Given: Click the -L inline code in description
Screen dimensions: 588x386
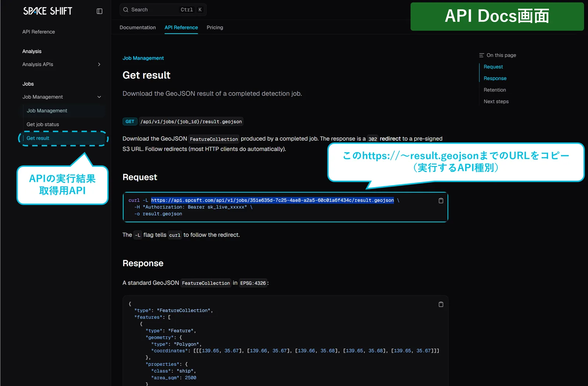Looking at the screenshot, I should click(x=137, y=235).
